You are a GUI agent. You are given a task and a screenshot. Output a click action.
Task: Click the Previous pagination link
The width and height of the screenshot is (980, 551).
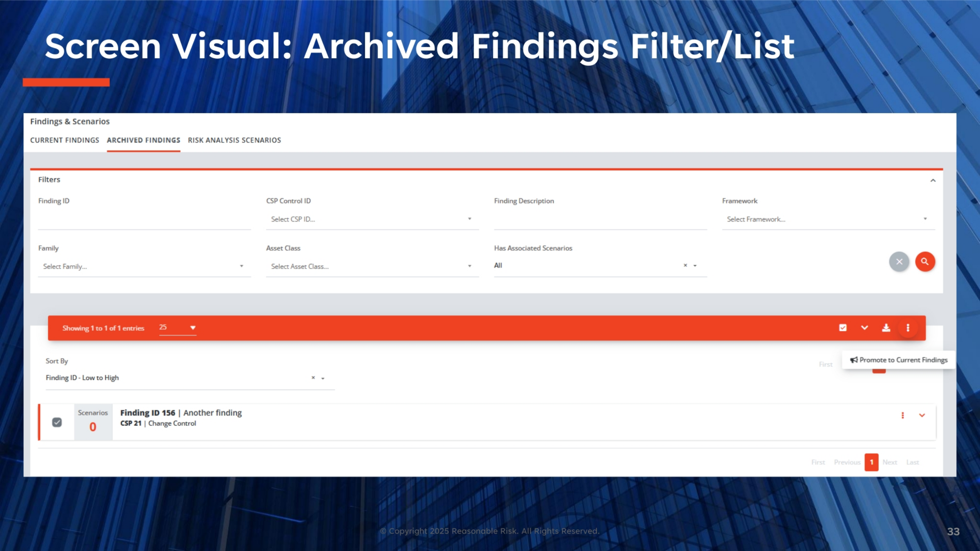point(847,462)
